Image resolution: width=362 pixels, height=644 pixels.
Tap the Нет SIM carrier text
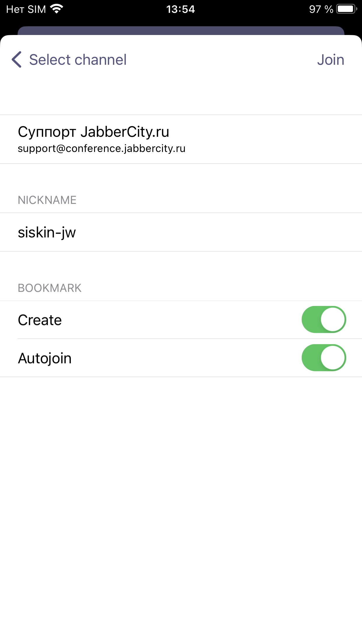[x=26, y=9]
